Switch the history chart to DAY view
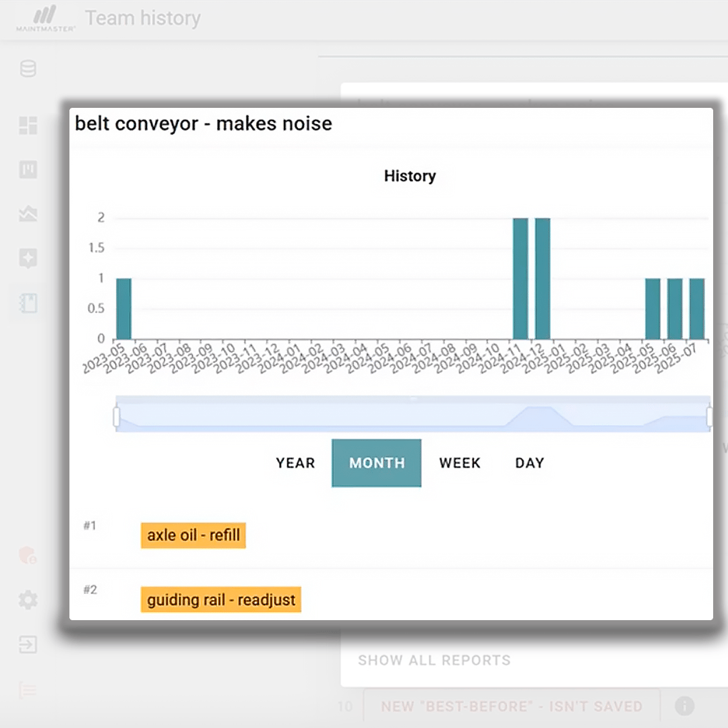 click(x=530, y=463)
